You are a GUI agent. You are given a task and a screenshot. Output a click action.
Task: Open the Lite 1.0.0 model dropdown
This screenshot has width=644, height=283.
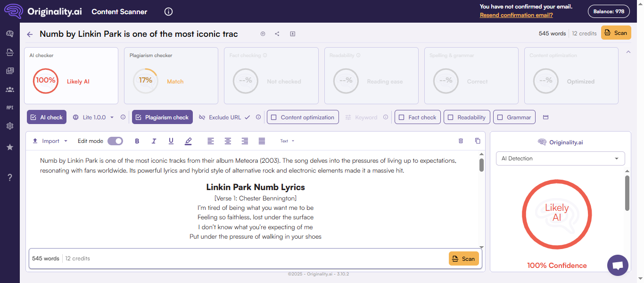click(93, 117)
